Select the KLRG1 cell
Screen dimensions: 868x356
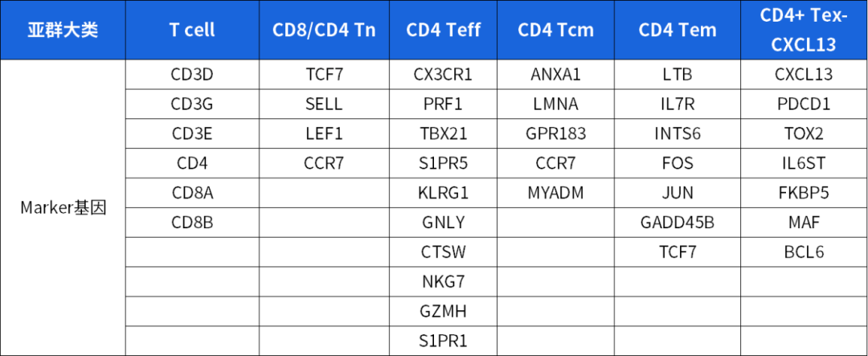click(443, 193)
